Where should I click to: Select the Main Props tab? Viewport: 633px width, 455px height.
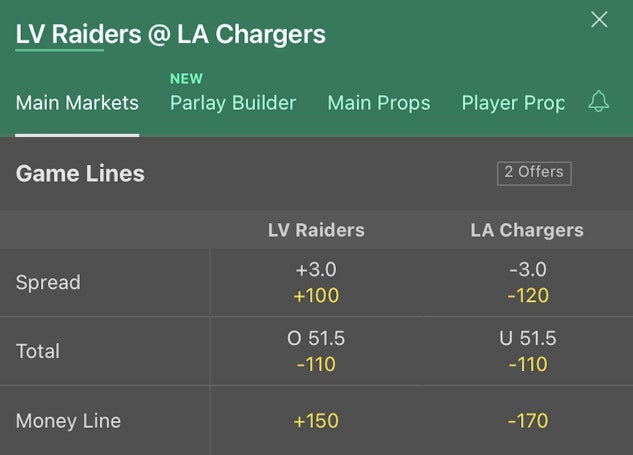[x=379, y=103]
